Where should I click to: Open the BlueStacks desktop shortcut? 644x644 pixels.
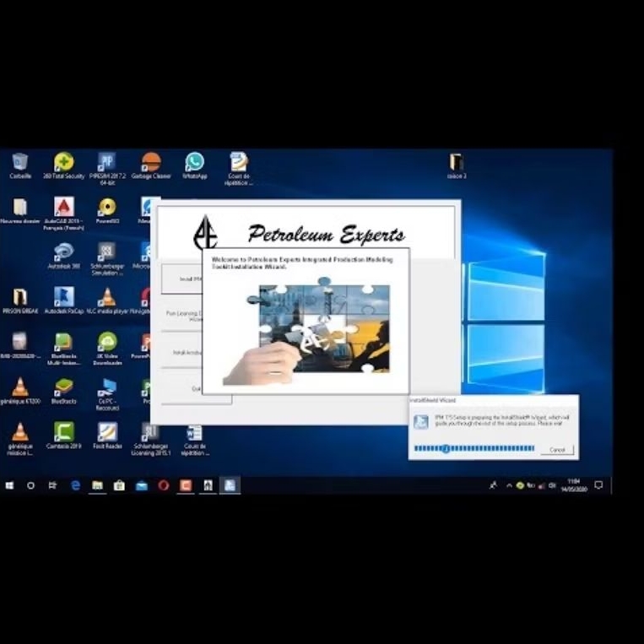pos(63,391)
